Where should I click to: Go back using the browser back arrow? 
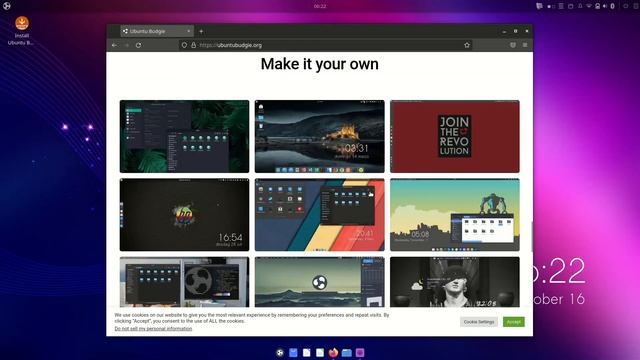(x=114, y=45)
